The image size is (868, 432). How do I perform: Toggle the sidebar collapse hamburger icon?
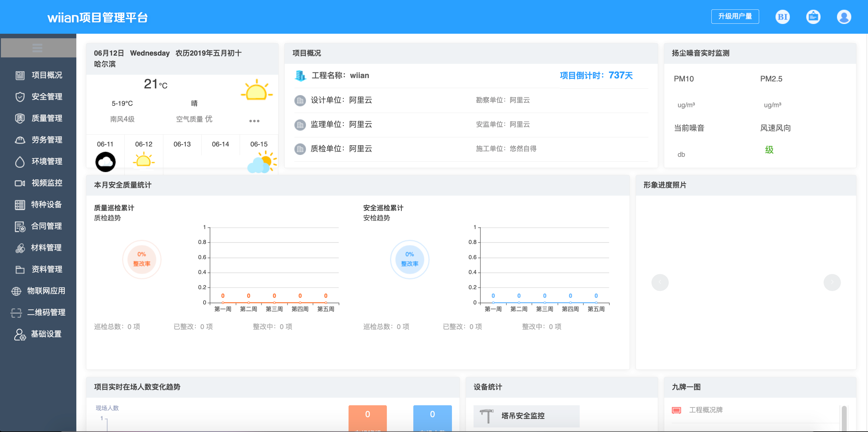pyautogui.click(x=37, y=48)
